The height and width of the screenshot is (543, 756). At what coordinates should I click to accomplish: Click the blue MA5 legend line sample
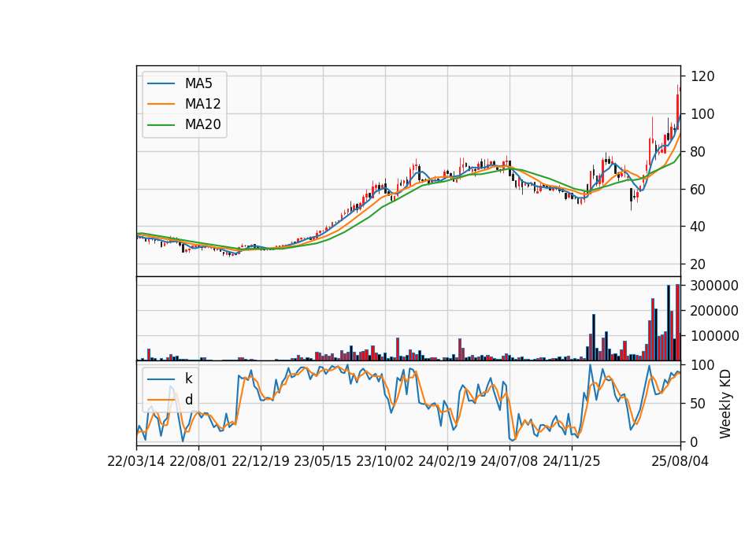(161, 83)
